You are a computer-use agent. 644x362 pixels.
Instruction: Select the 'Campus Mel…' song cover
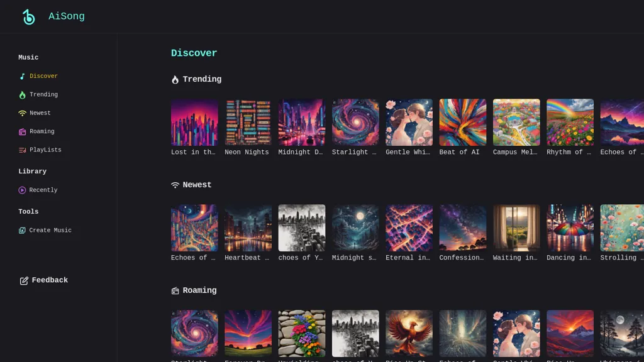516,123
